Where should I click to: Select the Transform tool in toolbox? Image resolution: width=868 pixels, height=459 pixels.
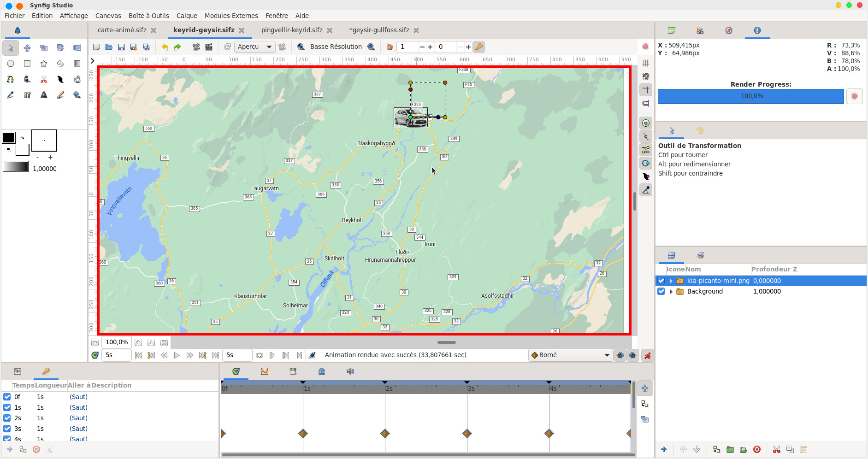coord(11,48)
